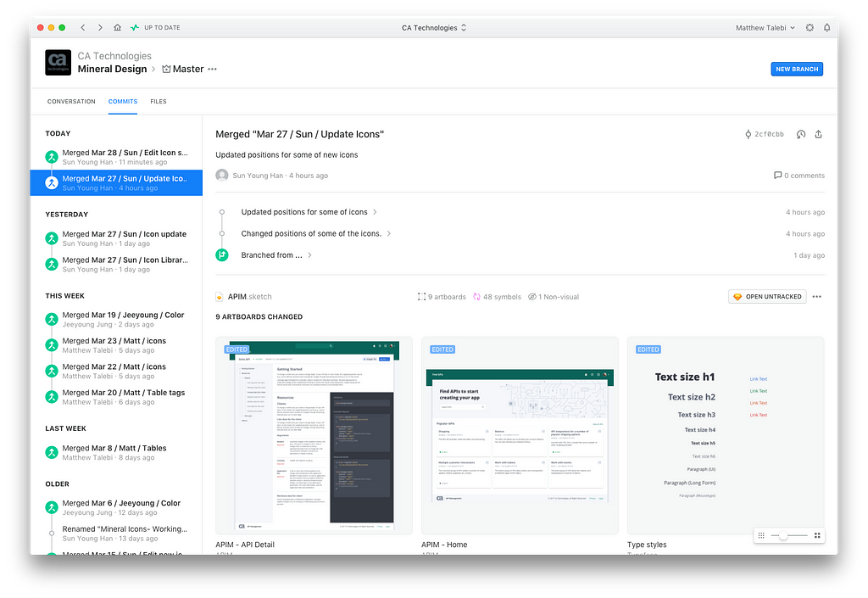Screen dimensions: 868x598
Task: Click merge icon for Mar 28 Edit Icon commit
Action: click(x=52, y=157)
